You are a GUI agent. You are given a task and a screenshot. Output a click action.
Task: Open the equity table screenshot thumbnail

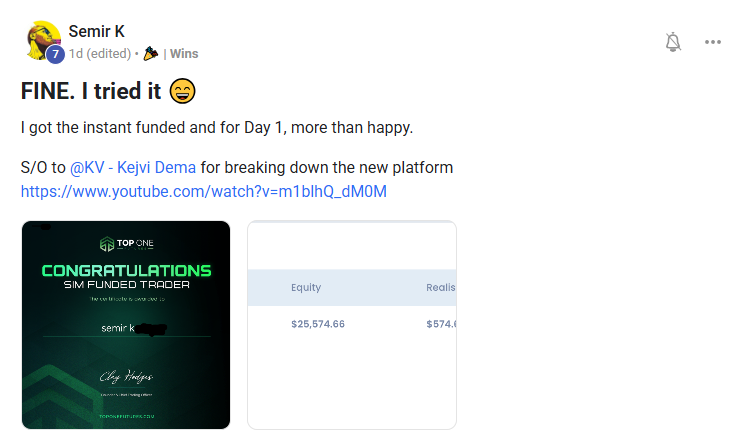point(351,325)
